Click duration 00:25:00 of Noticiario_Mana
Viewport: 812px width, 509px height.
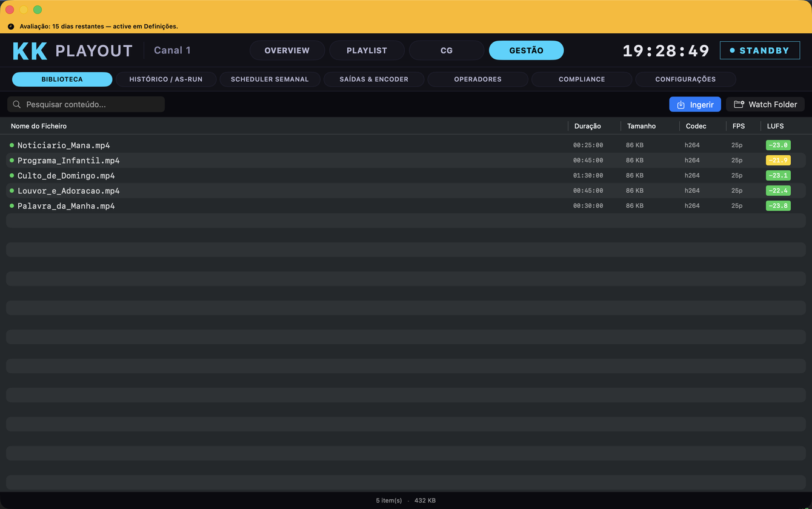[x=588, y=145]
